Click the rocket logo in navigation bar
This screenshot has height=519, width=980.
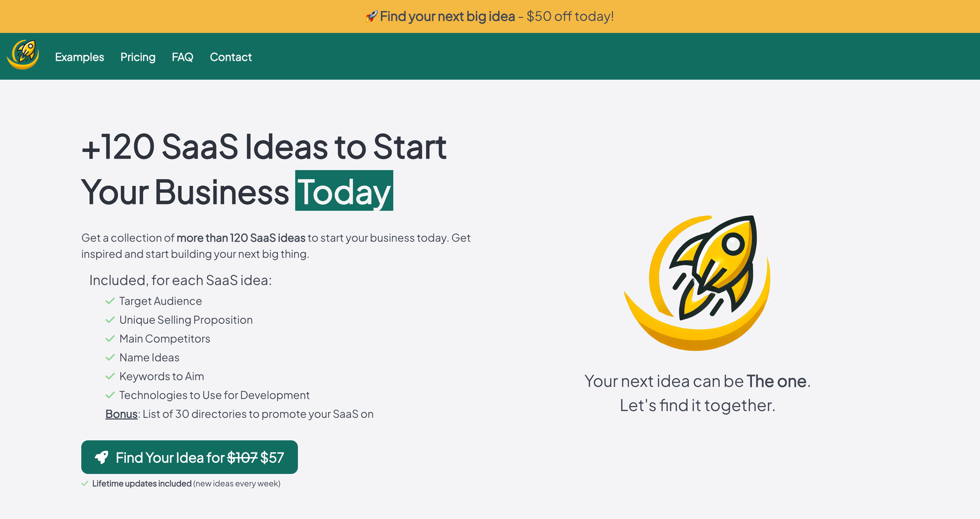click(x=23, y=55)
